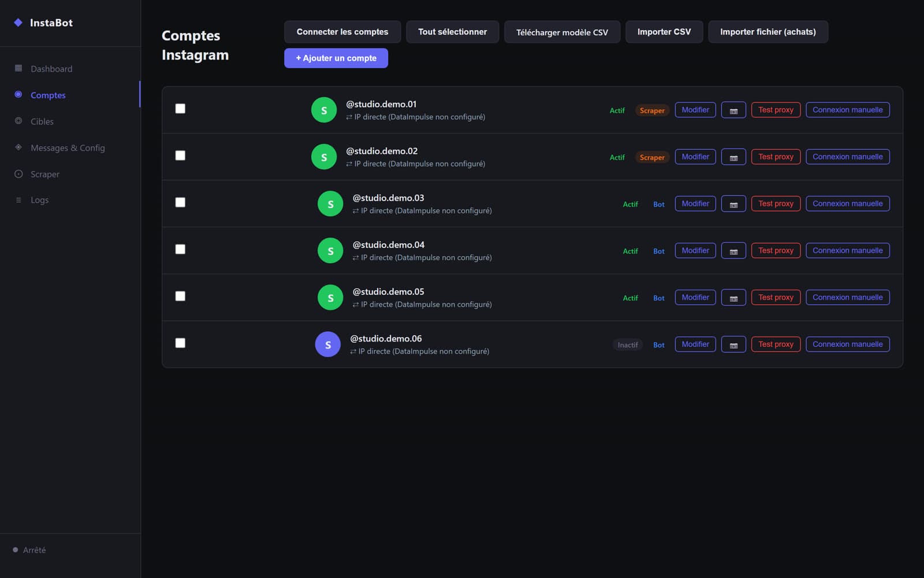Click Tout sélectionner button

pyautogui.click(x=452, y=32)
